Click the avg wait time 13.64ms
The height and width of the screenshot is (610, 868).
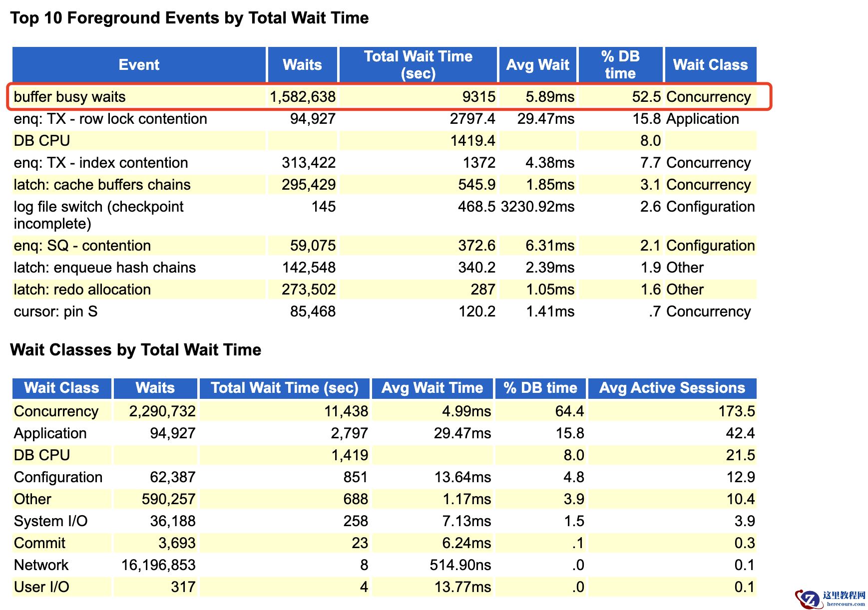coord(462,477)
